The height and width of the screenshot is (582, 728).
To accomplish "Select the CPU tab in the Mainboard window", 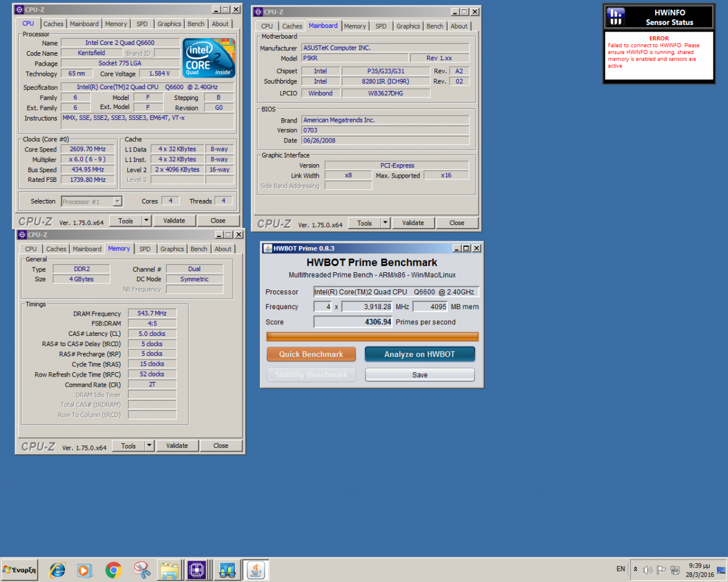I will pyautogui.click(x=267, y=26).
